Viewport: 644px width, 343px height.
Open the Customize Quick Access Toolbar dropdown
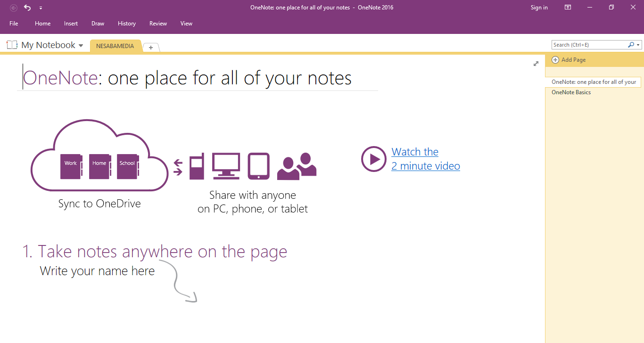pyautogui.click(x=41, y=8)
